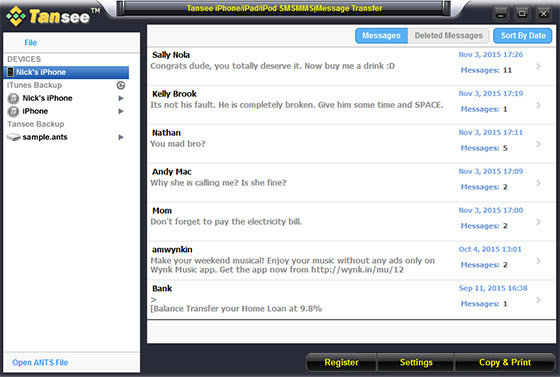Open amwynkin conversation chevron
Viewport: 560px width, 377px height.
[x=539, y=261]
